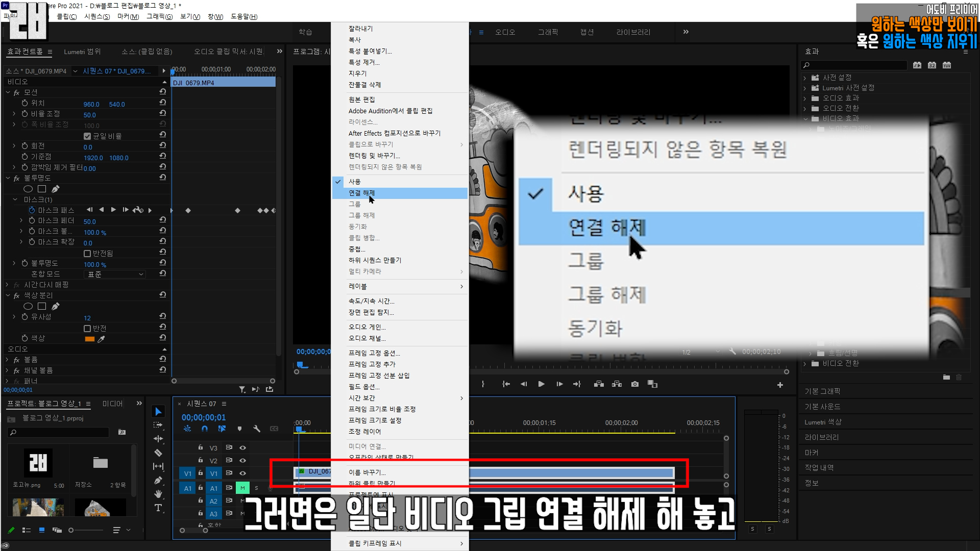This screenshot has width=980, height=551.
Task: Toggle V3 track eye visibility
Action: point(243,447)
